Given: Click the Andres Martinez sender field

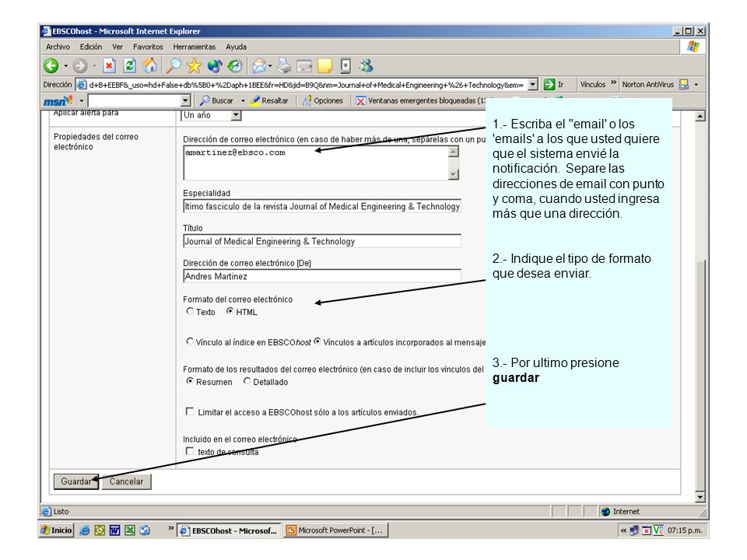Looking at the screenshot, I should coord(322,276).
